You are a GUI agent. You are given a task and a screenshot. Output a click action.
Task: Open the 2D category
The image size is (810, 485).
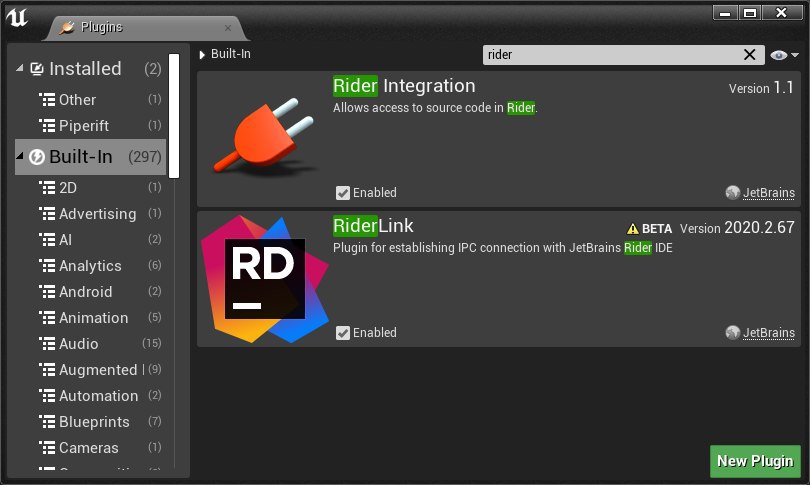pyautogui.click(x=90, y=187)
